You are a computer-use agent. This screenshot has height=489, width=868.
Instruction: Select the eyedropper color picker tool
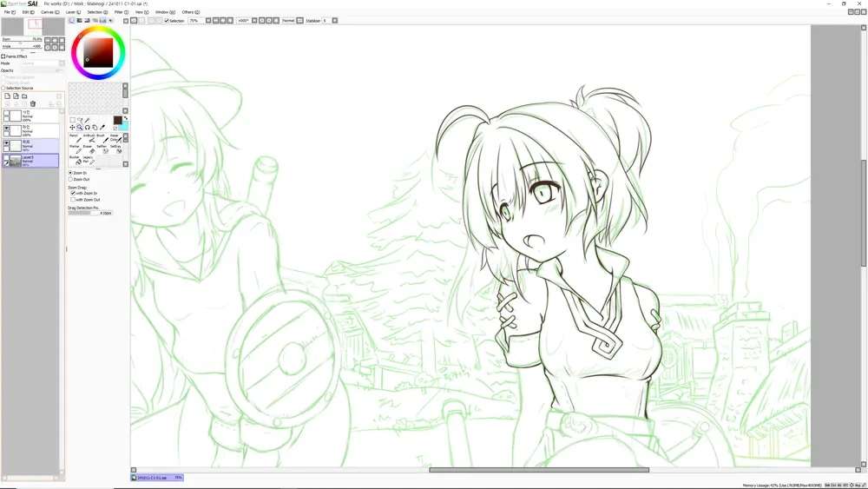[x=102, y=128]
